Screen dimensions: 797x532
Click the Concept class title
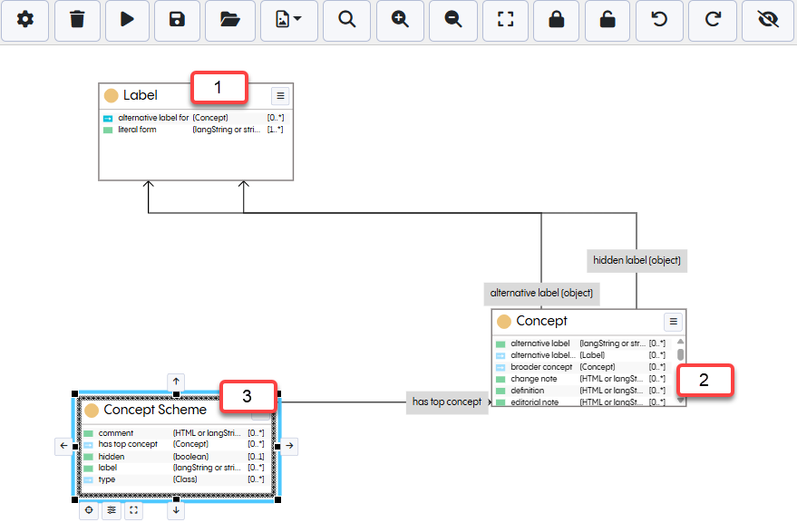coord(541,321)
